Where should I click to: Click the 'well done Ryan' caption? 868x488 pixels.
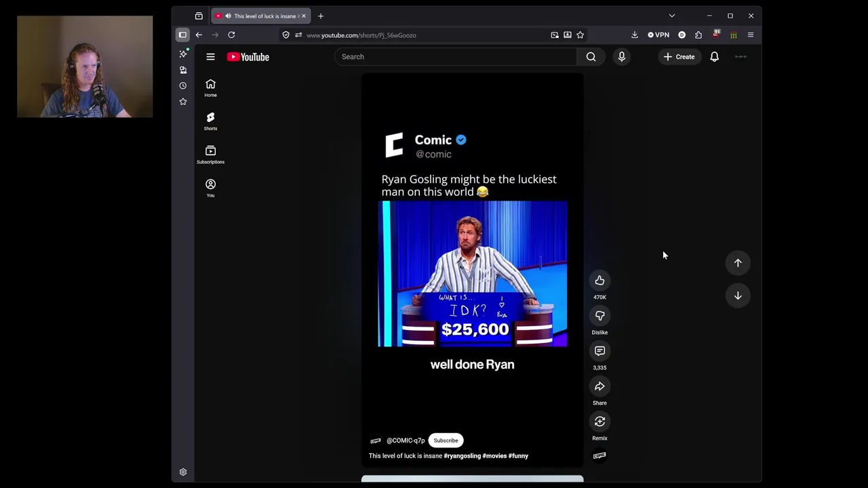[473, 365]
